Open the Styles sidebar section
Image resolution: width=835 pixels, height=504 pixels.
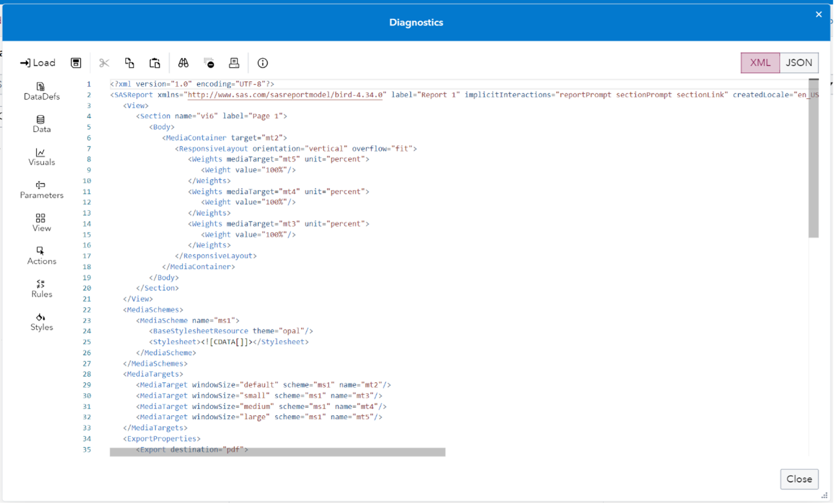pos(41,322)
